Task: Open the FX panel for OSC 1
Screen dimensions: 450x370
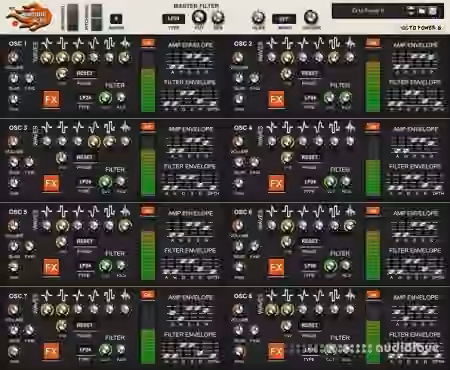Action: (x=51, y=99)
